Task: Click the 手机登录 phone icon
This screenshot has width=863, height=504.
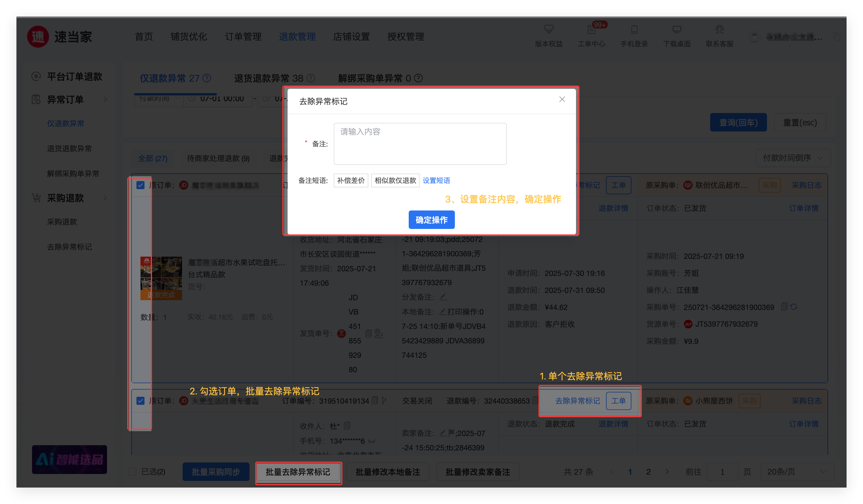Action: click(x=634, y=30)
